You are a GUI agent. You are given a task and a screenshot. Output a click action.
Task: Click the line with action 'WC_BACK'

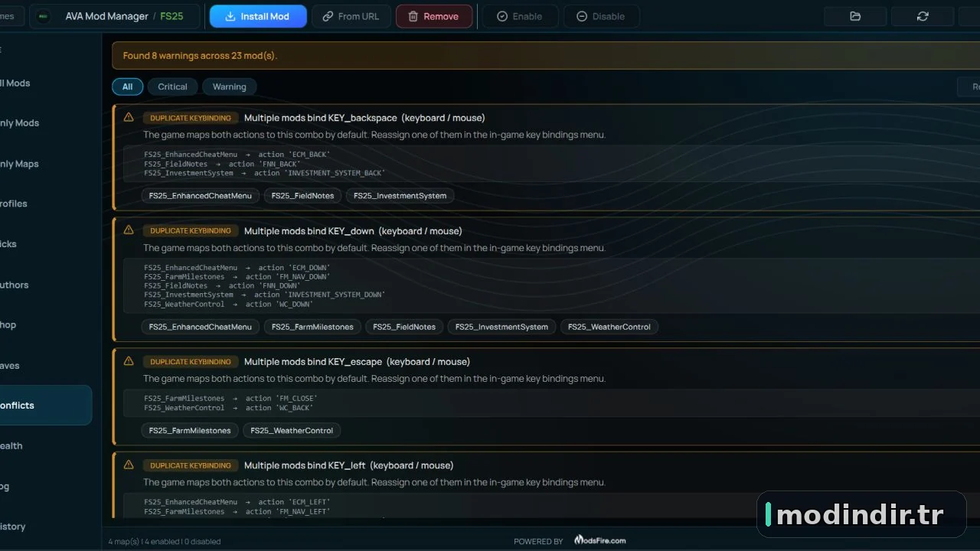click(x=229, y=408)
